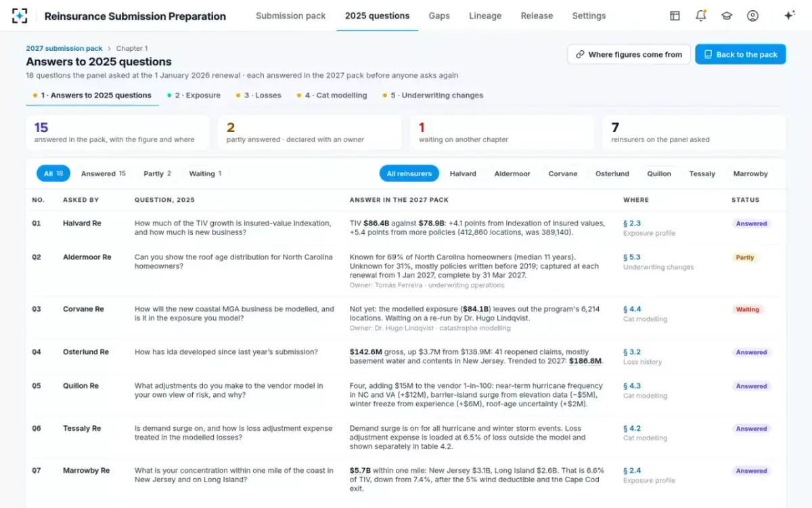Click the 15 answered summary card

[x=118, y=133]
